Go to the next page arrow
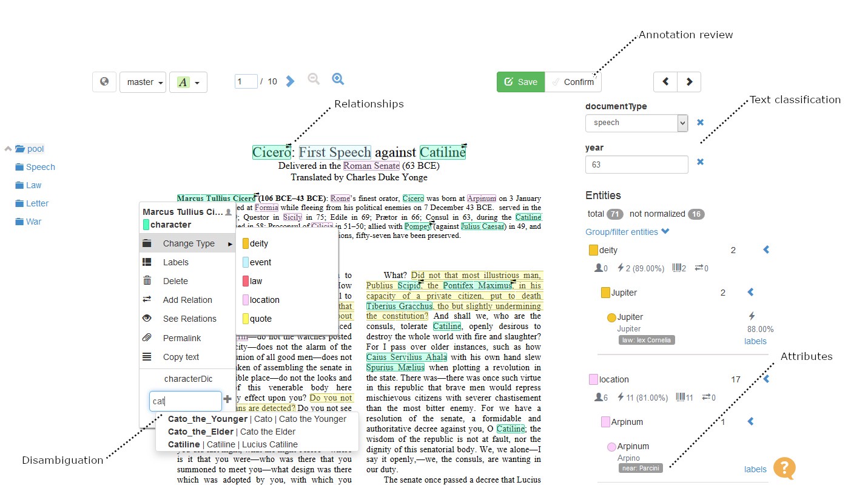 point(290,81)
